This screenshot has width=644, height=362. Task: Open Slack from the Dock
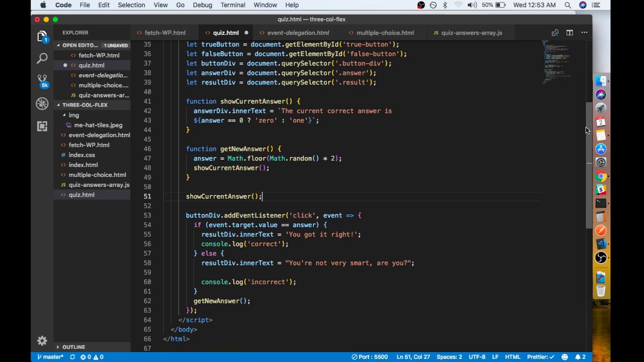tap(601, 190)
